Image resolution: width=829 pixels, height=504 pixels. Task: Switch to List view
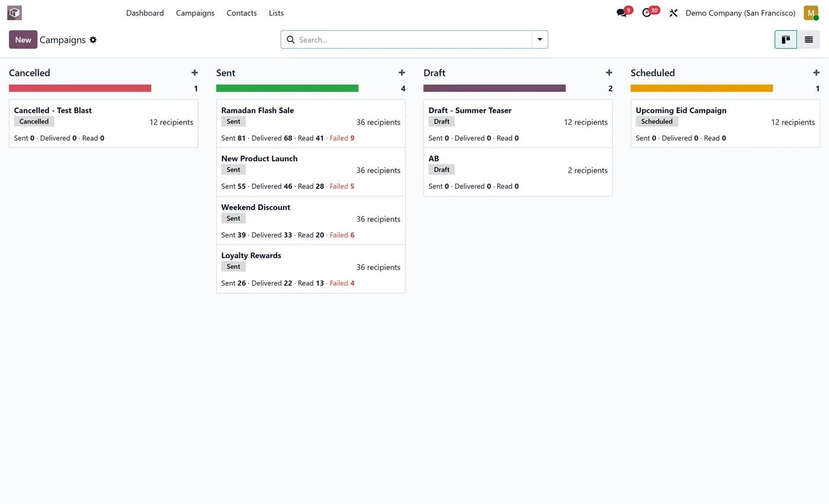coord(808,40)
